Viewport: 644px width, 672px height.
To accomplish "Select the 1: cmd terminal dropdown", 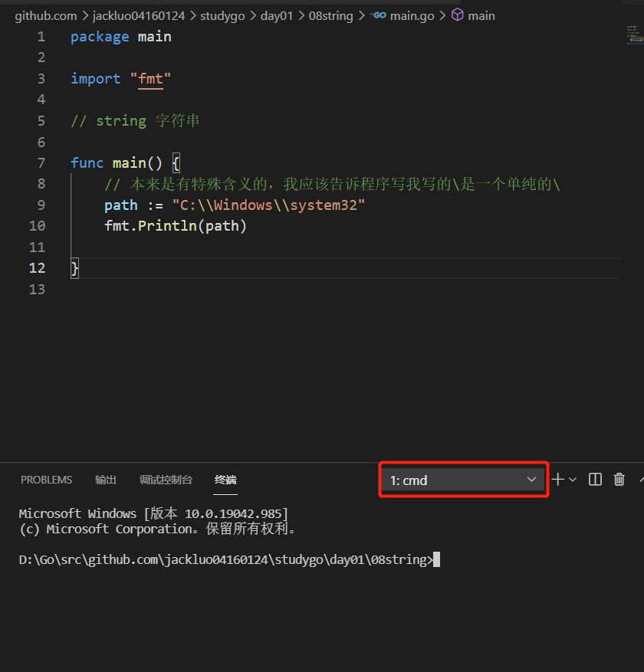I will pyautogui.click(x=463, y=480).
